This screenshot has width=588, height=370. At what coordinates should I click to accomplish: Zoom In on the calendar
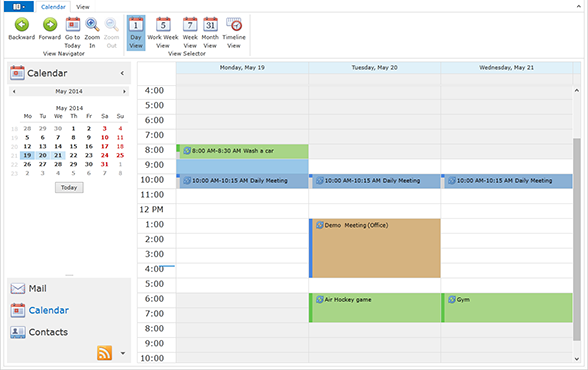(92, 33)
